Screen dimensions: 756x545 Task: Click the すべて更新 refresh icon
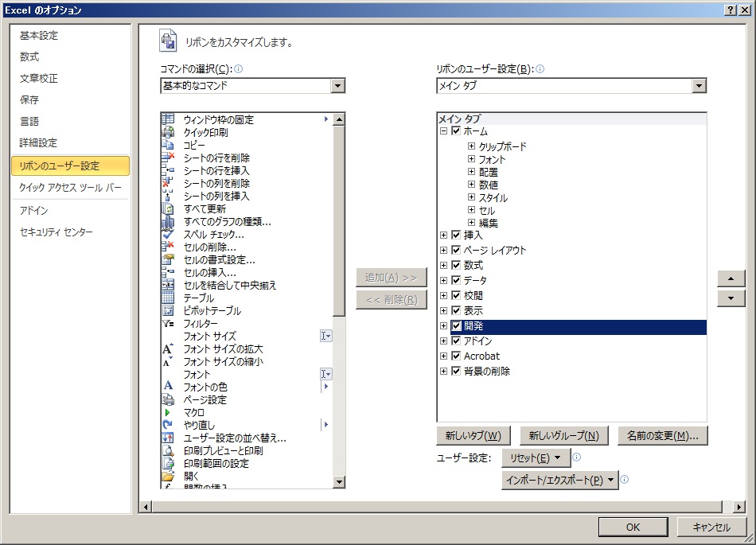168,208
